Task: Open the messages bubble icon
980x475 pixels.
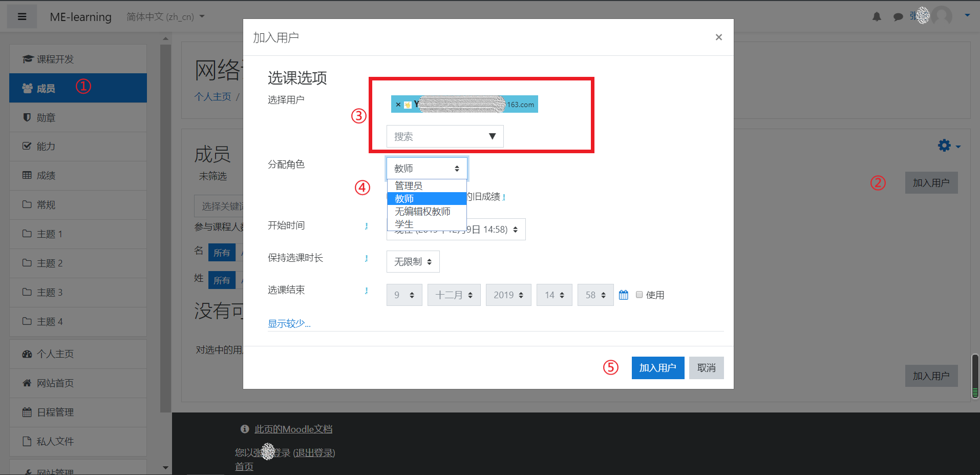Action: click(898, 16)
